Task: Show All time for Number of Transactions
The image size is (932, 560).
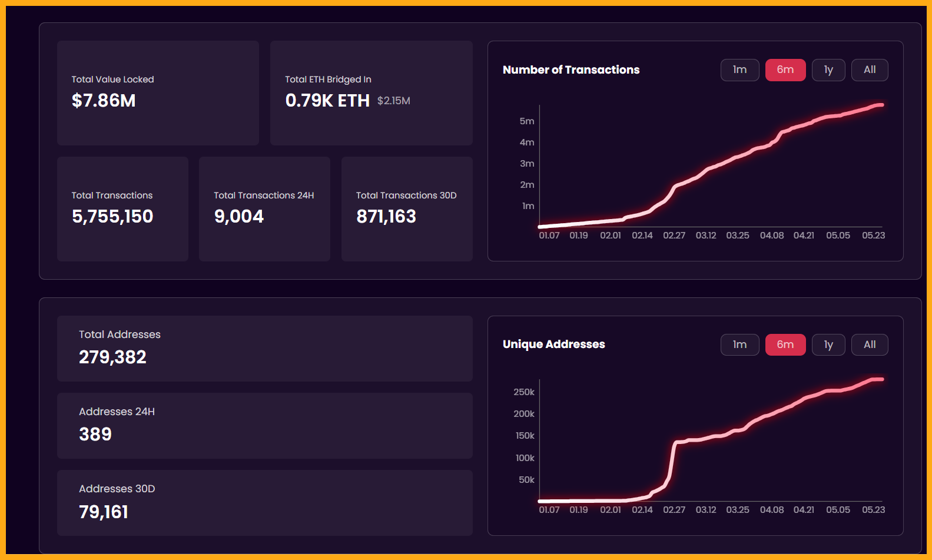Action: pos(869,70)
